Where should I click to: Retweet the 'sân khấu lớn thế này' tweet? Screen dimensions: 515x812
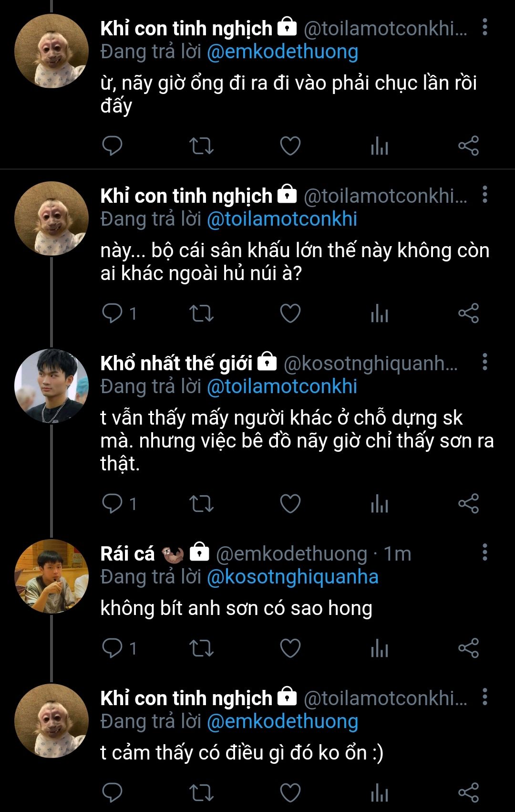(201, 313)
